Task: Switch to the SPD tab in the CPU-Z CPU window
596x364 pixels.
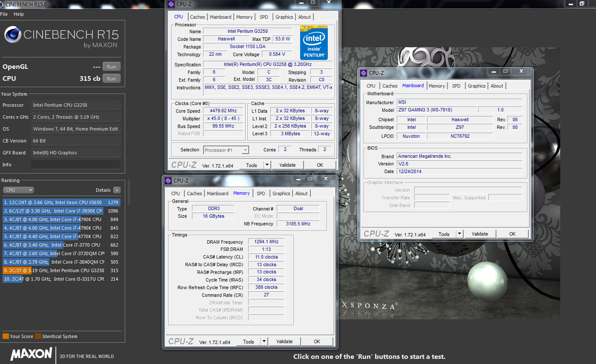Action: coord(264,17)
